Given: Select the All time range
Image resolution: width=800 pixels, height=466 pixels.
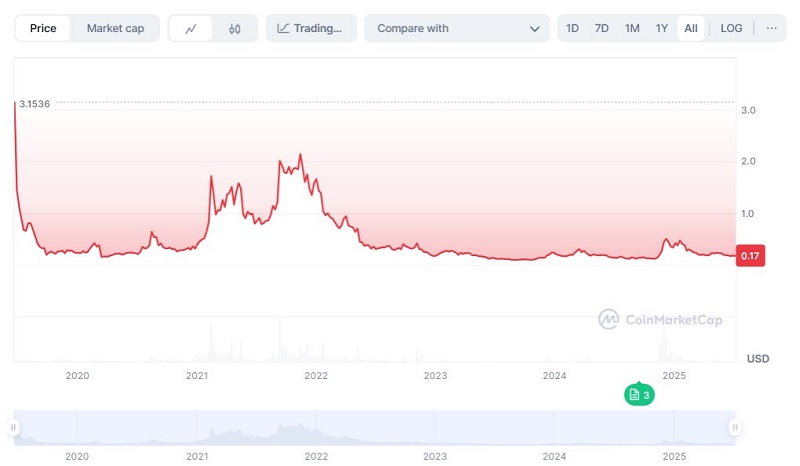Looking at the screenshot, I should pyautogui.click(x=691, y=28).
